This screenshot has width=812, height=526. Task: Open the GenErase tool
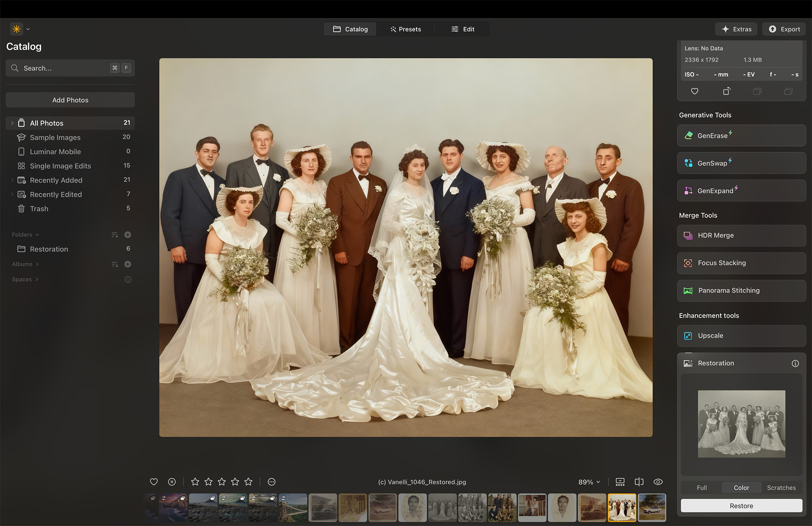click(741, 136)
